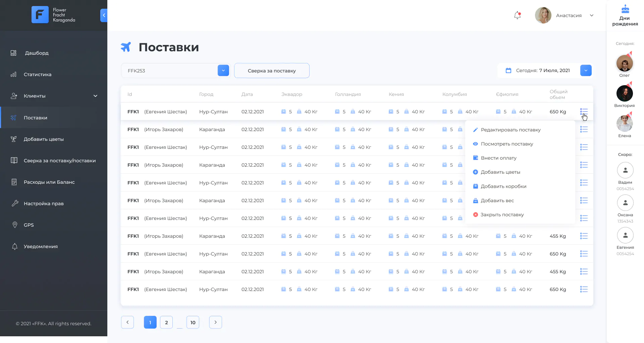Viewport: 644px width, 343px height.
Task: Expand the Анастасия user menu chevron
Action: click(592, 15)
